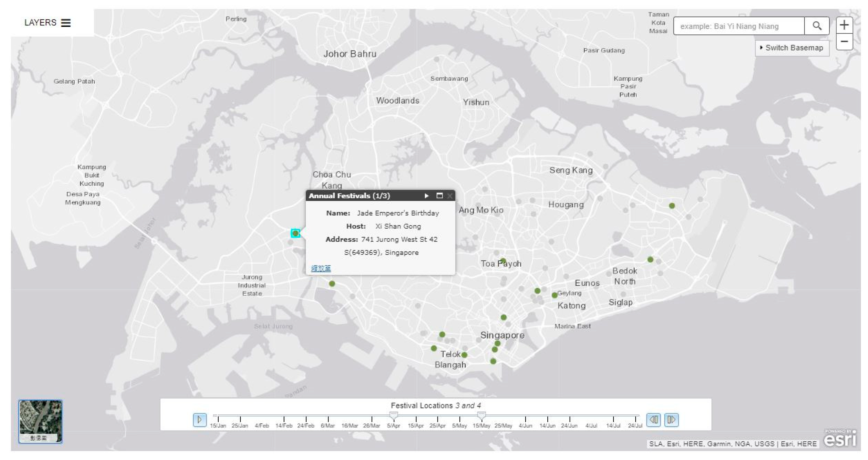Zoom out with the minus button
Screen dimensions: 868x460
pyautogui.click(x=844, y=42)
